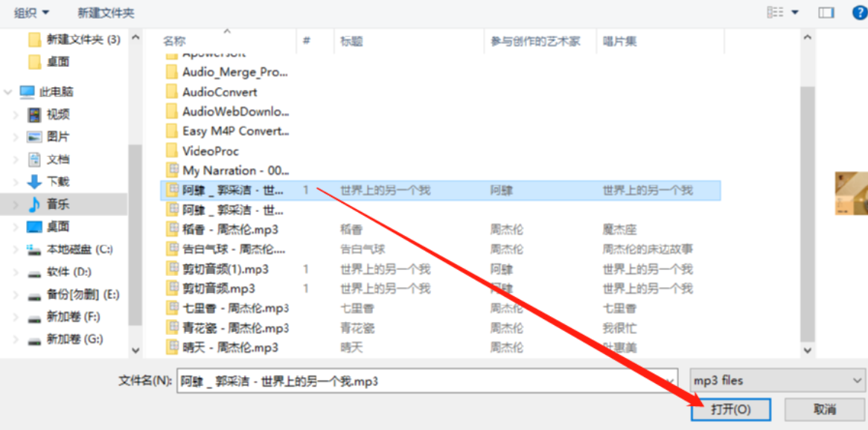Open the desktop icon under 此电脑
Screen dimensions: 868x430
click(x=35, y=226)
